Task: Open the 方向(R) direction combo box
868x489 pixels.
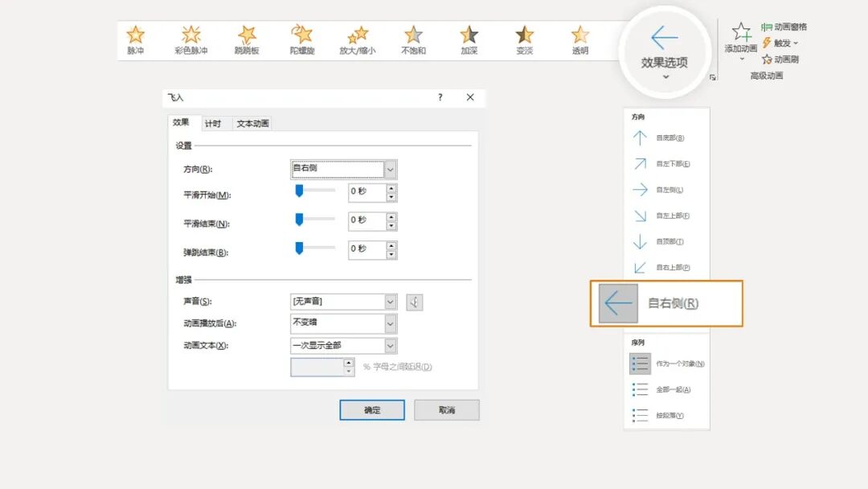Action: pyautogui.click(x=343, y=170)
